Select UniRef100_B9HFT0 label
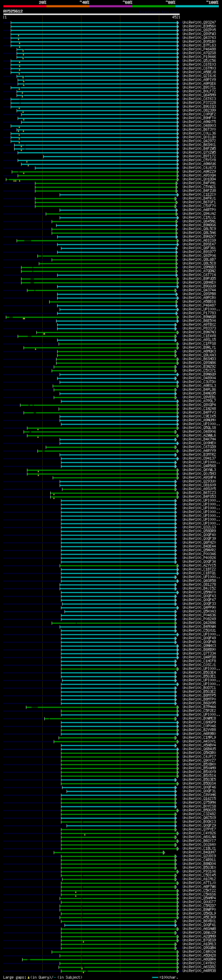The width and height of the screenshot is (222, 980). [199, 118]
